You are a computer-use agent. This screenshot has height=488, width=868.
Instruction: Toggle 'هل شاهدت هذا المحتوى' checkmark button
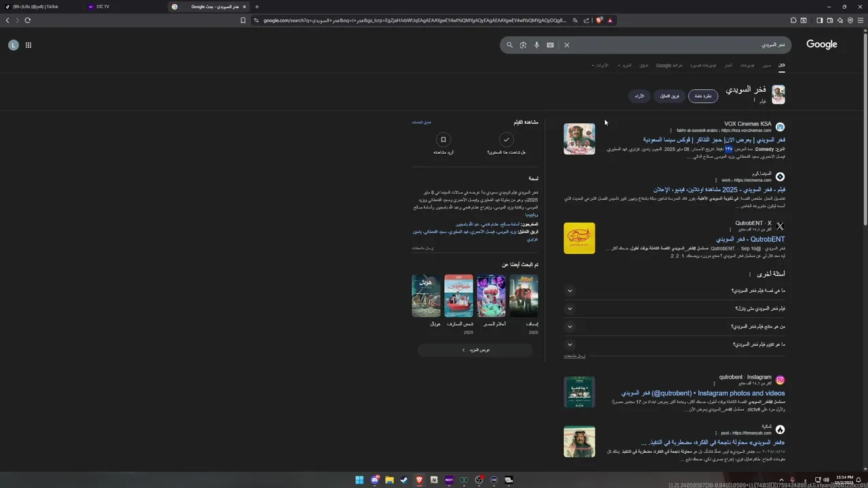pos(506,140)
